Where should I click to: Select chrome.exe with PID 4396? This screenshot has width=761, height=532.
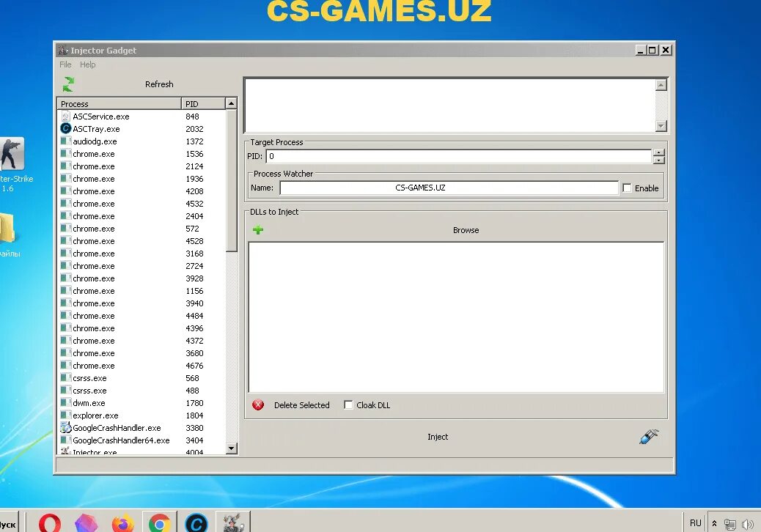141,328
